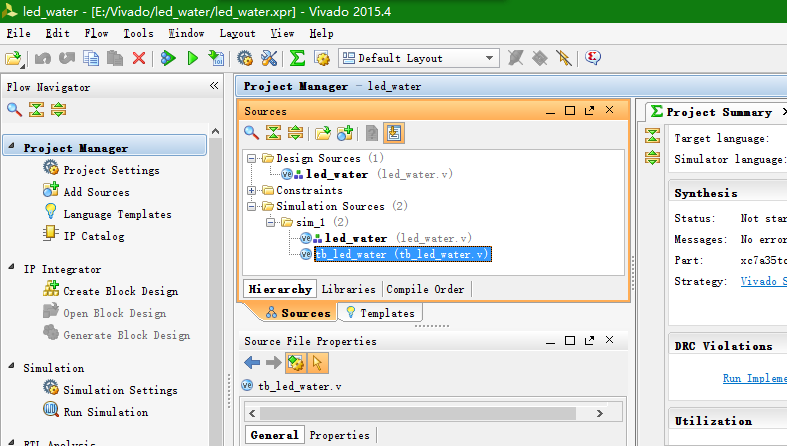Image resolution: width=787 pixels, height=446 pixels.
Task: Click Run Simulation in Flow Navigator
Action: point(105,412)
